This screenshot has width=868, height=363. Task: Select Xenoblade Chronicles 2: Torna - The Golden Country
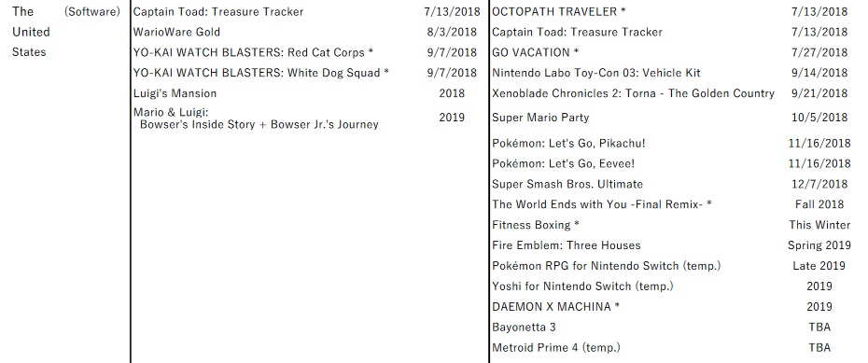[x=634, y=93]
